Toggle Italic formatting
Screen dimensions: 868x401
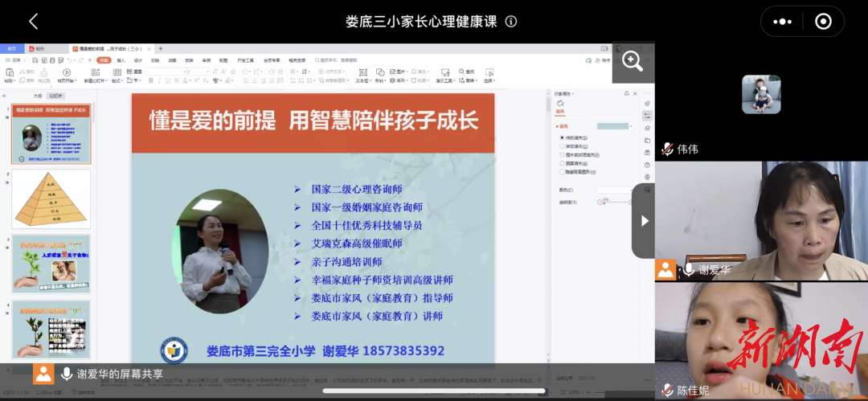point(159,80)
